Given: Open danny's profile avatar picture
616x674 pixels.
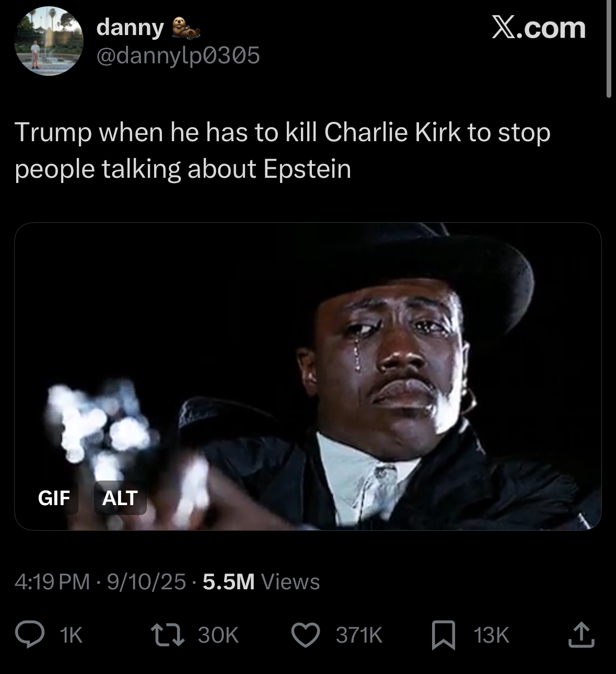Looking at the screenshot, I should [49, 41].
